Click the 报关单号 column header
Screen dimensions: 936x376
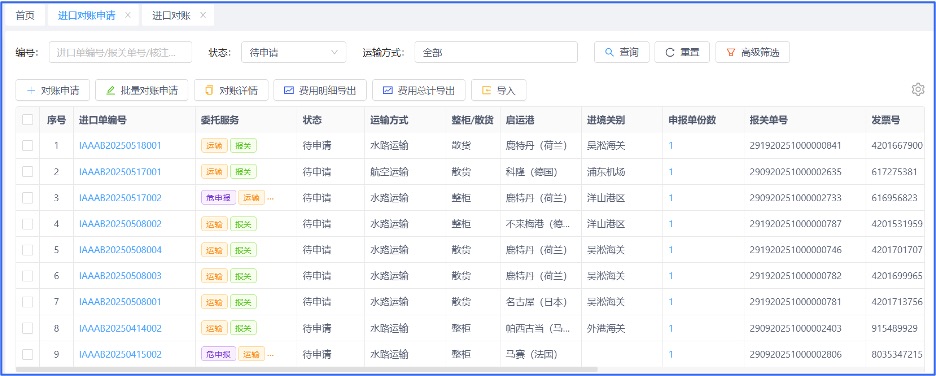pos(768,120)
